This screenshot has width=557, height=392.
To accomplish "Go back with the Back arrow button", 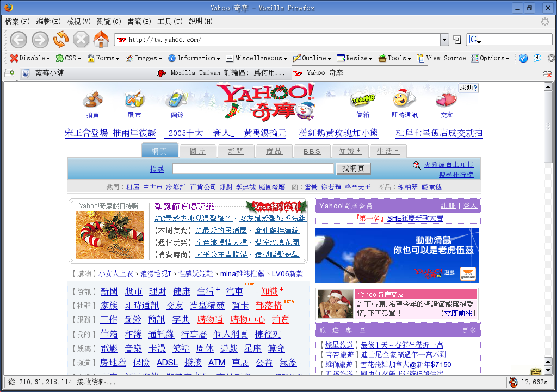I will pos(18,39).
